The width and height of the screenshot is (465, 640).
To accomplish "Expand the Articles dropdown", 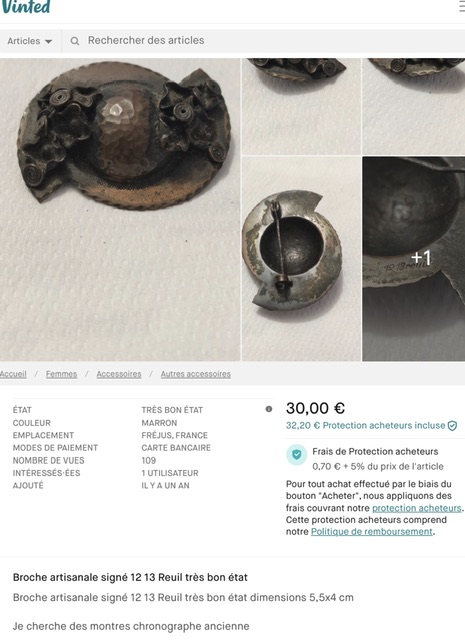I will pyautogui.click(x=30, y=41).
